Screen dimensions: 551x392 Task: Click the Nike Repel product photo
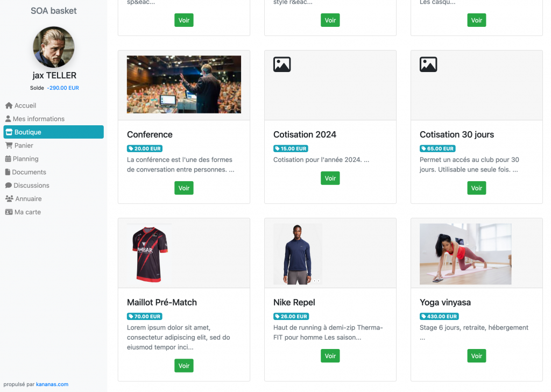coord(298,254)
